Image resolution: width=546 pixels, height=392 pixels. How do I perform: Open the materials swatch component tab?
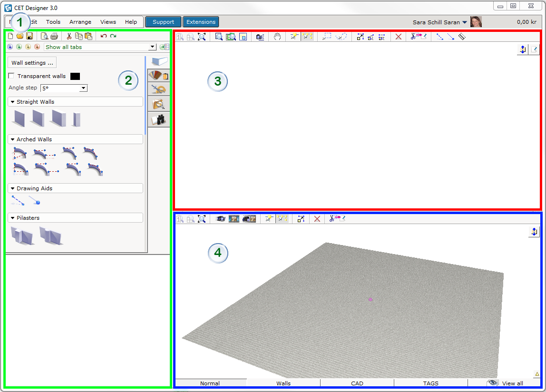pyautogui.click(x=159, y=75)
